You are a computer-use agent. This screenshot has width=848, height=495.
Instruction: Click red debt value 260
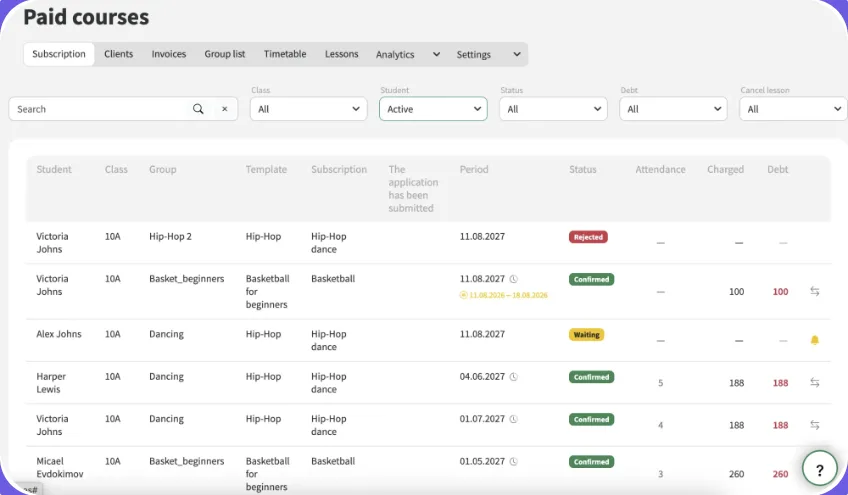(x=780, y=474)
